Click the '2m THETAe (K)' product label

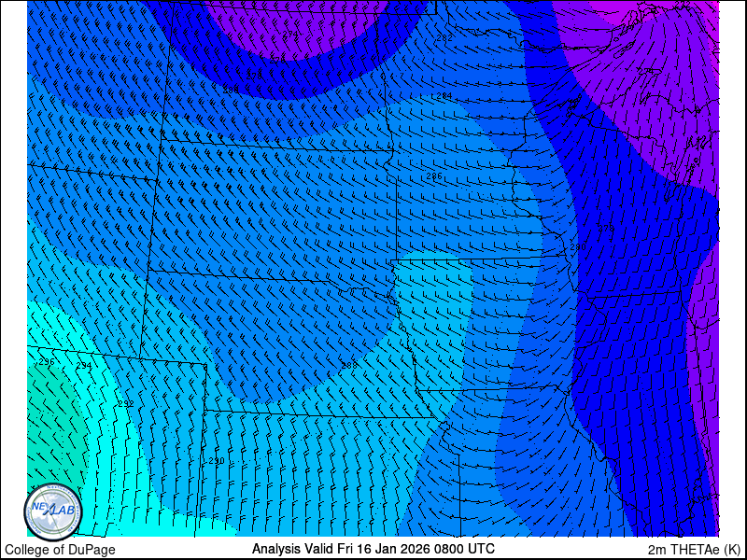point(696,549)
